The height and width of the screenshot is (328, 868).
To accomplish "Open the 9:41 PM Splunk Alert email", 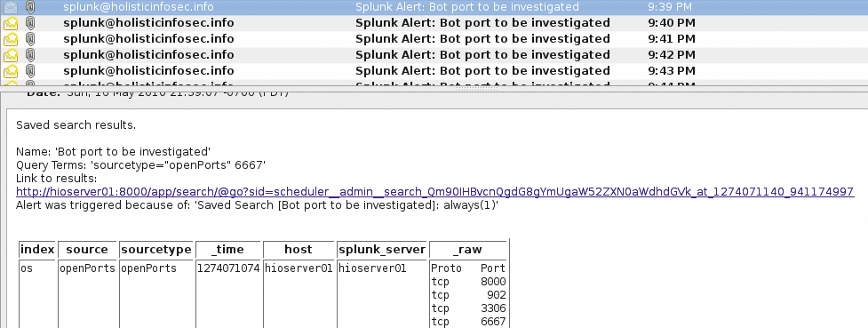I will 434,39.
